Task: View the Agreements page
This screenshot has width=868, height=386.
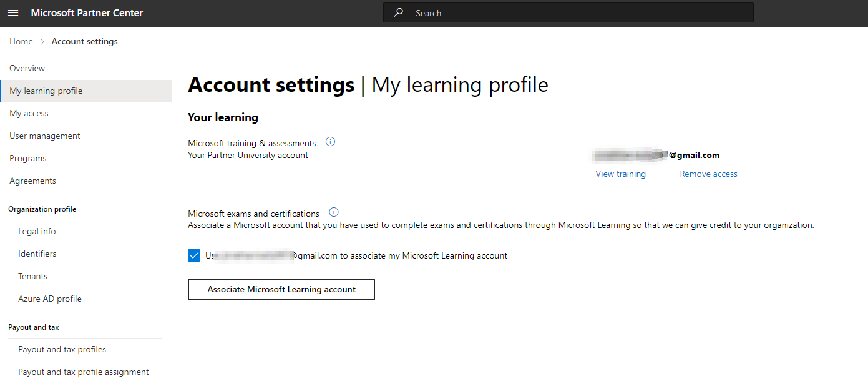Action: pos(32,181)
